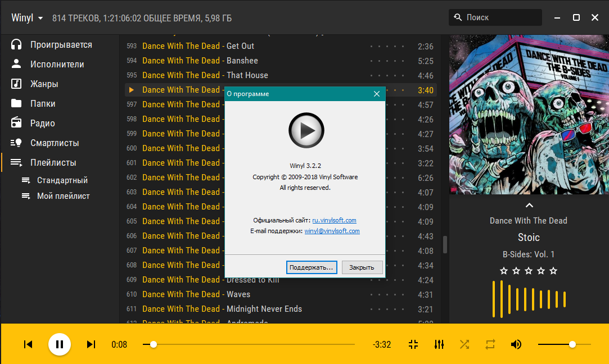This screenshot has height=364, width=609.
Task: Toggle repeat playback mode
Action: pos(490,344)
